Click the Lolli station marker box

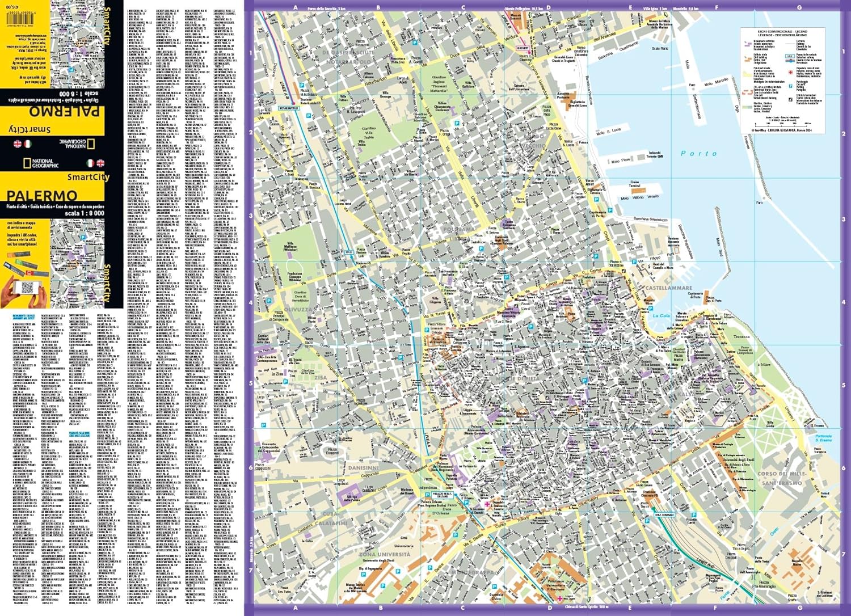pyautogui.click(x=349, y=251)
